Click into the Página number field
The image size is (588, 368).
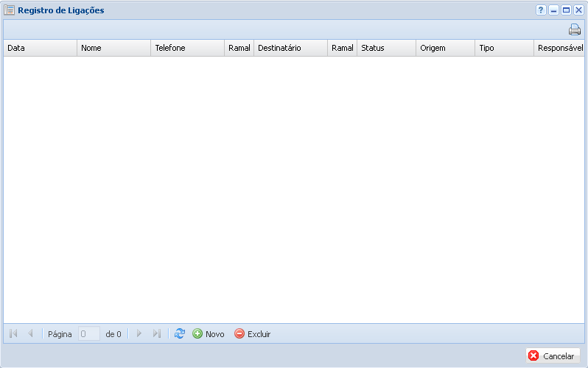click(x=88, y=334)
